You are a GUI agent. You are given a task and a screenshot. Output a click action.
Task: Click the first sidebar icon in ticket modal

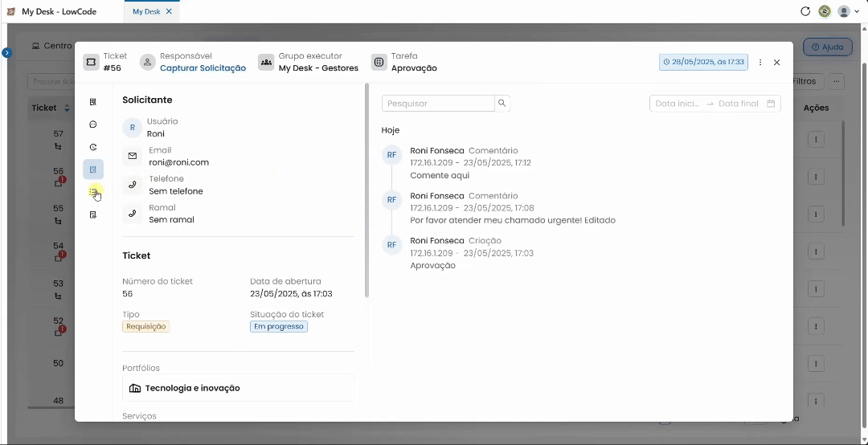93,102
